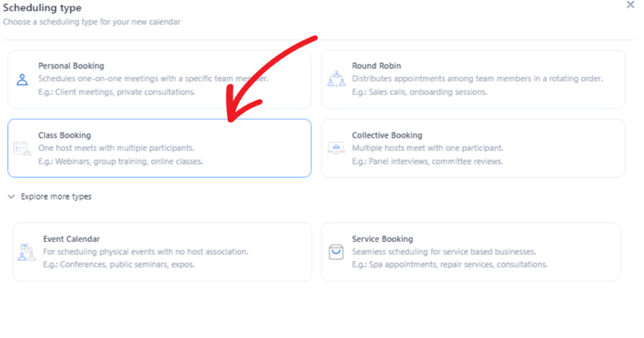644x338 pixels.
Task: Collapse the Explore more types chevron
Action: coord(11,197)
